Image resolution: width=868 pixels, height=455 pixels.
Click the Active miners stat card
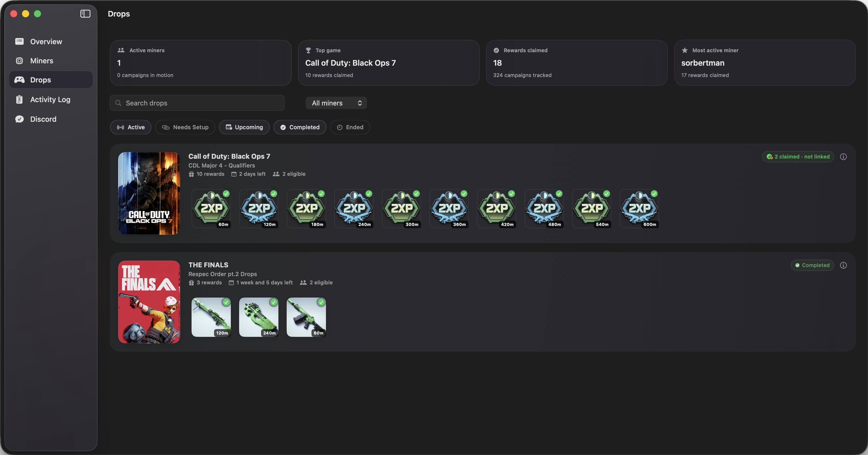(201, 63)
